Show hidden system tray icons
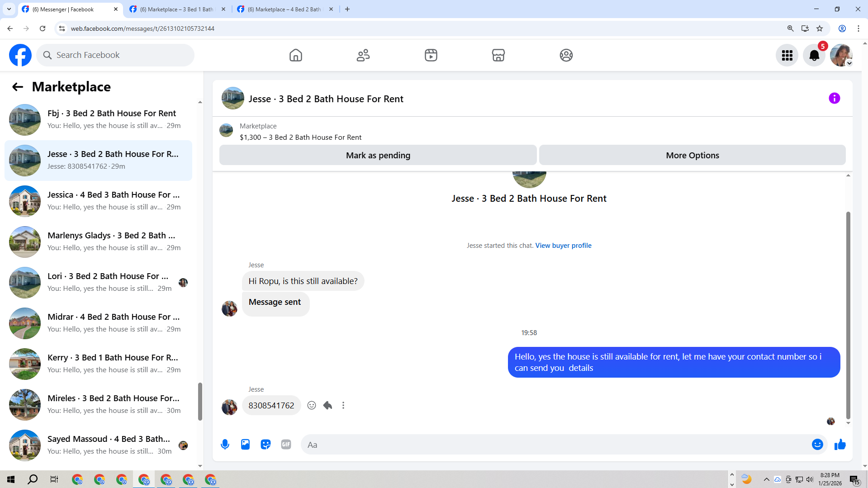The image size is (868, 488). tap(766, 479)
